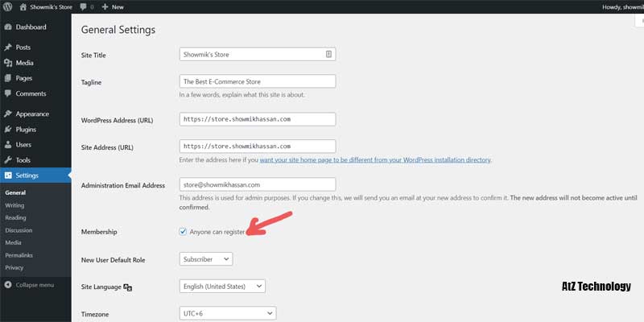Click the WordPress logo icon

tap(7, 6)
